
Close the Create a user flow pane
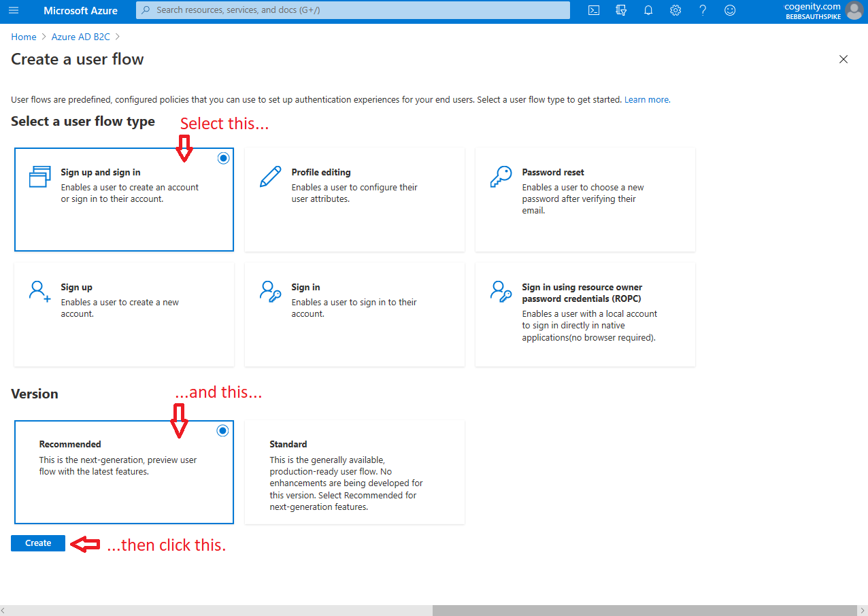tap(844, 59)
